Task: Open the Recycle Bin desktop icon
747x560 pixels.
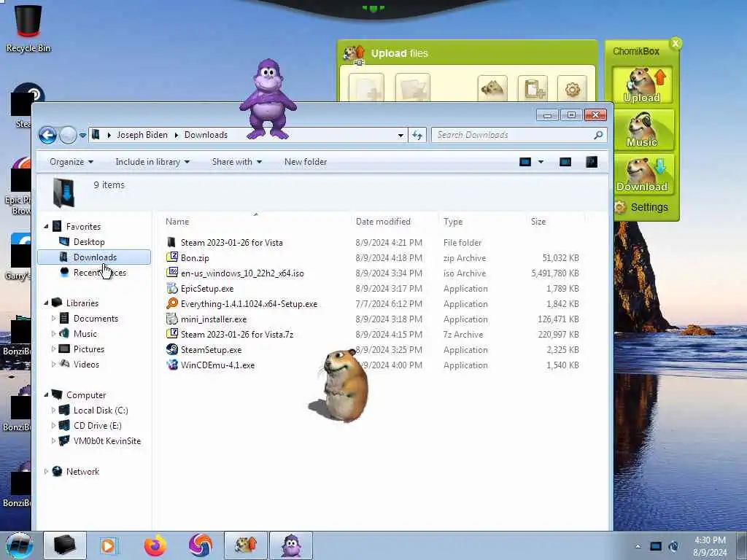Action: (28, 28)
